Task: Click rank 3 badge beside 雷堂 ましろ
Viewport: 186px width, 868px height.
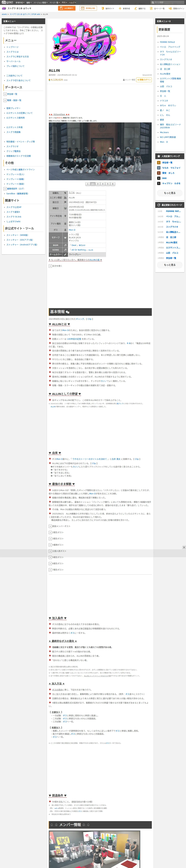Action: click(159, 173)
